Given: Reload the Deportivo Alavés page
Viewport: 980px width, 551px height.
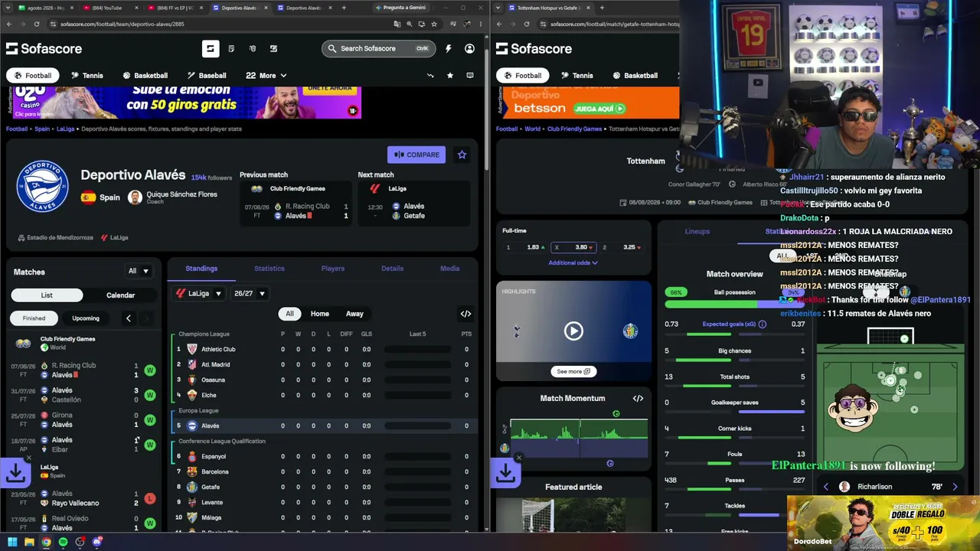Looking at the screenshot, I should pyautogui.click(x=38, y=24).
